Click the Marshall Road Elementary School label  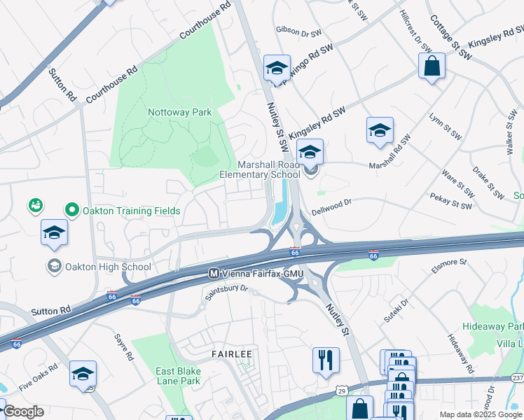point(260,169)
